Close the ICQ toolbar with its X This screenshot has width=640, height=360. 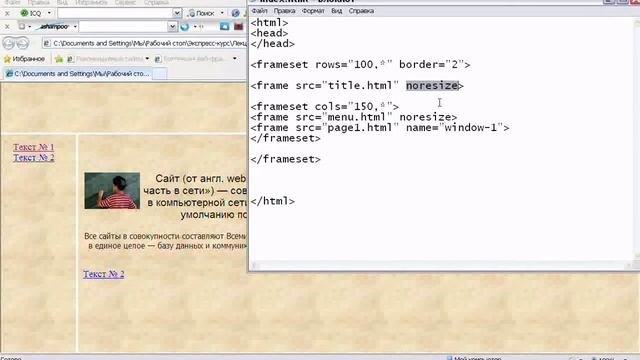7,13
